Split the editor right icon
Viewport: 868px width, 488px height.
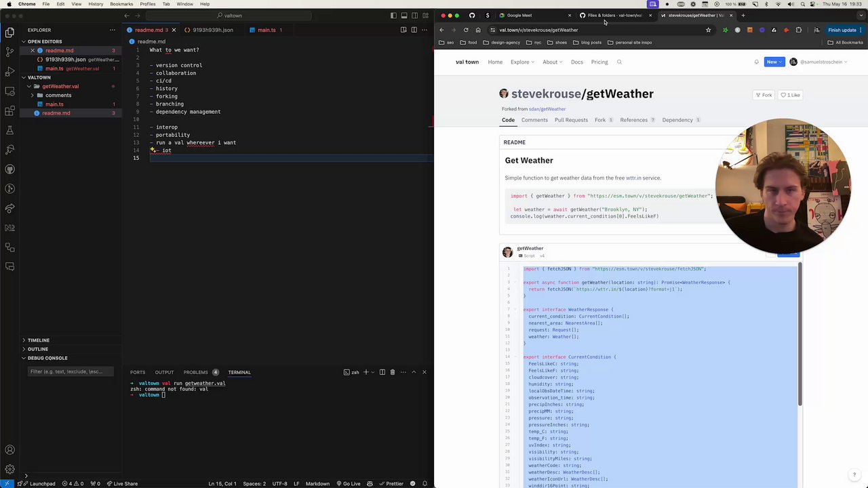click(414, 30)
